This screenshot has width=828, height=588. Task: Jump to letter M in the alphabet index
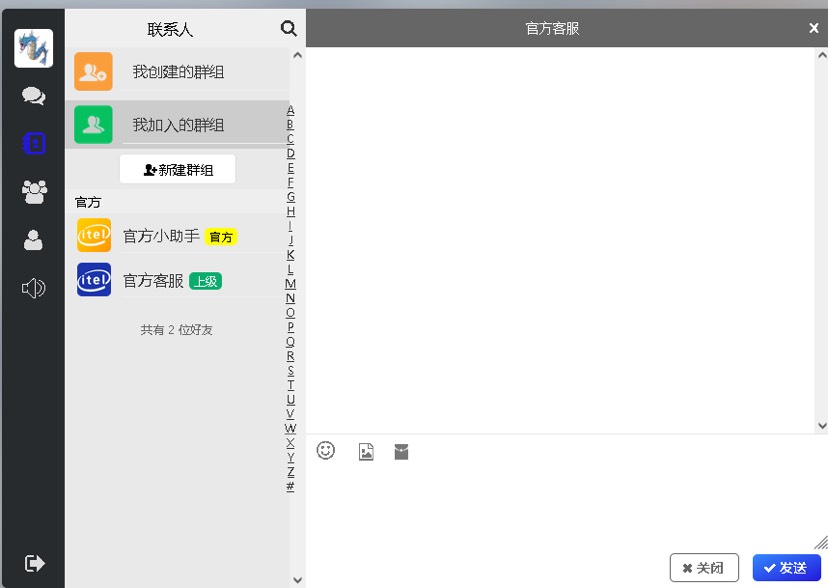click(x=291, y=283)
